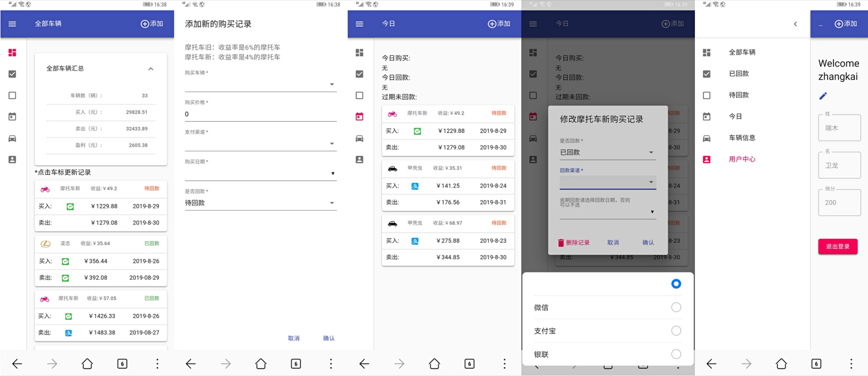The height and width of the screenshot is (376, 868).
Task: Click the black beetle car icon on the ¥35.31 record
Action: [393, 169]
